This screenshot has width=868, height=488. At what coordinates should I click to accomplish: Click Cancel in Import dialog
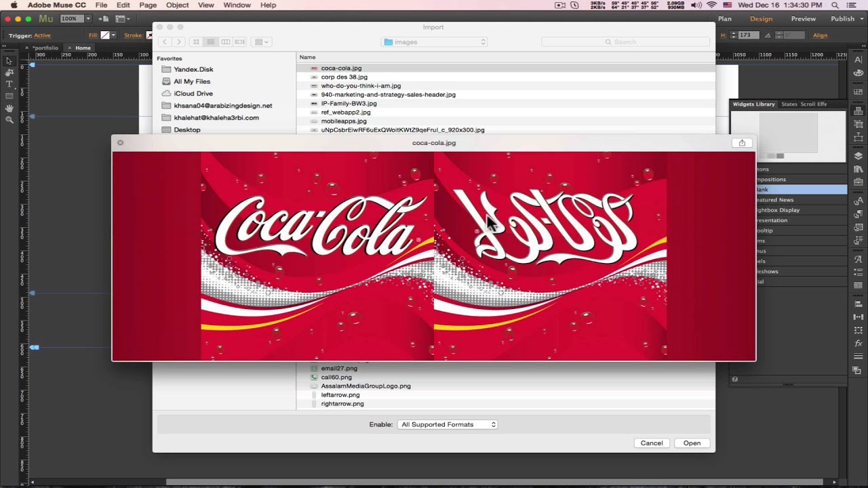652,443
